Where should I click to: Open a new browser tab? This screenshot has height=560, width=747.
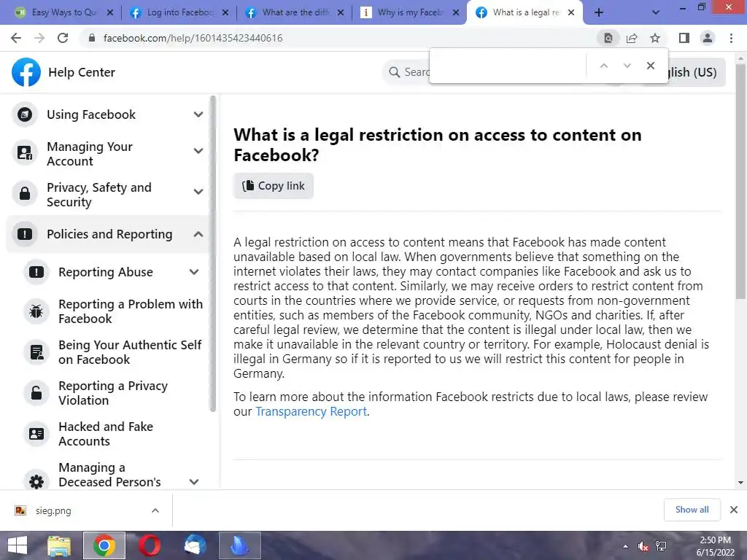pos(599,13)
